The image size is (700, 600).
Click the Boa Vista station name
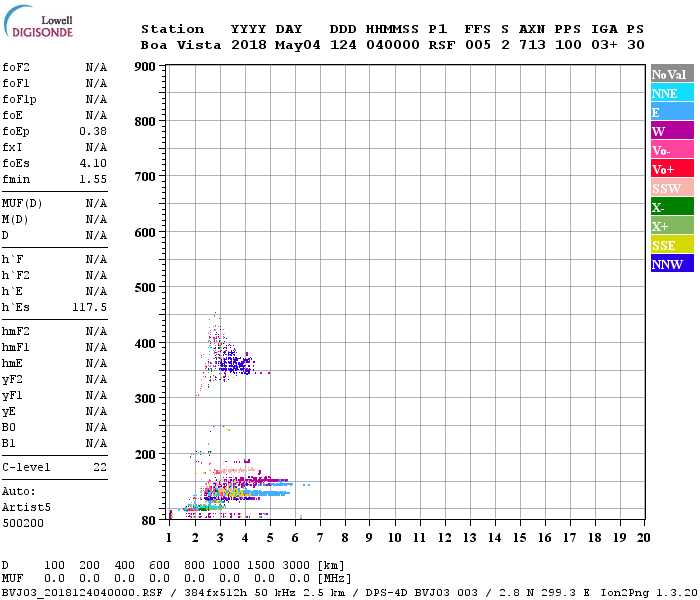[x=181, y=45]
